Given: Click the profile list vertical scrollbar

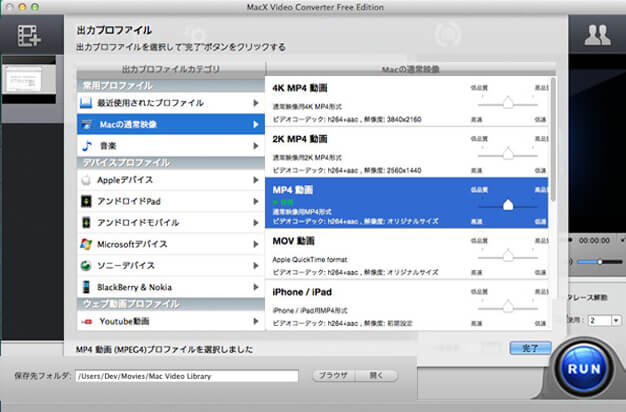Looking at the screenshot, I should click(x=553, y=140).
